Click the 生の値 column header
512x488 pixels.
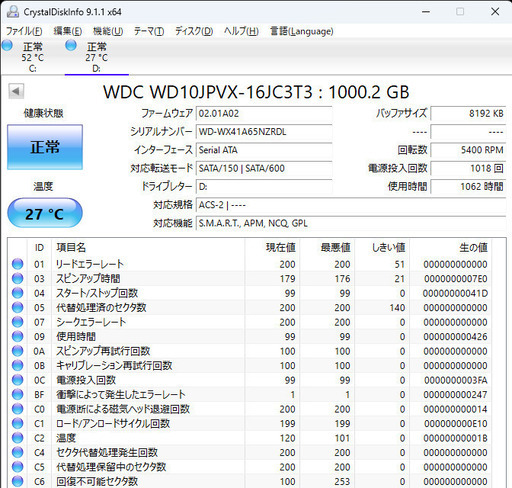(473, 247)
